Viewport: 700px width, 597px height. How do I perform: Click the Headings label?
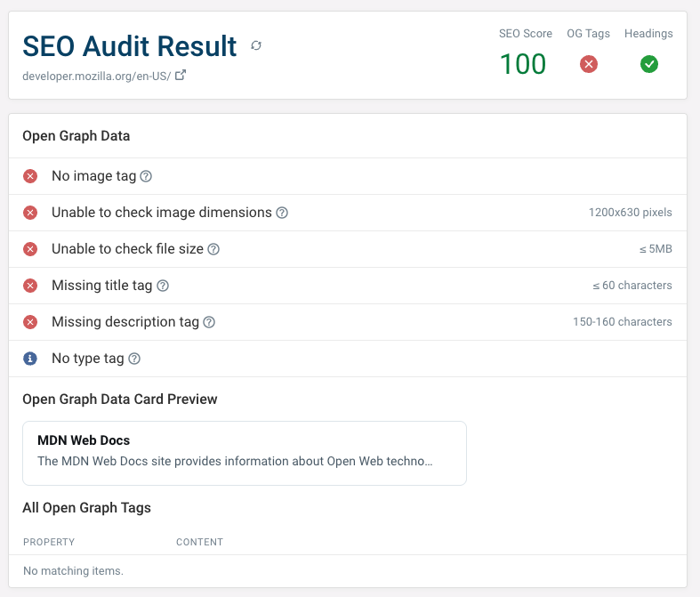[x=648, y=34]
